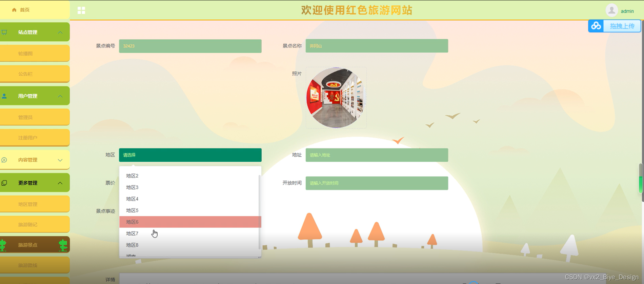
Task: Open 地区管理 menu item
Action: [35, 204]
